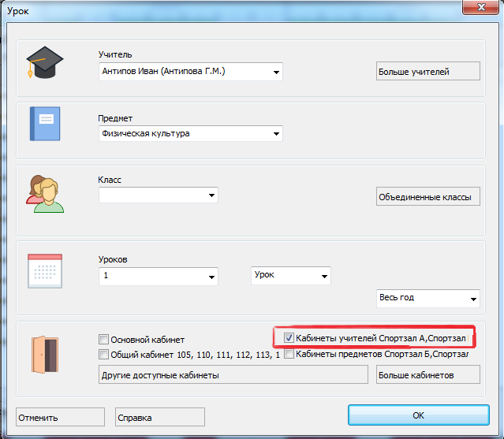This screenshot has width=504, height=439.
Task: Close the Урок dialog window
Action: tap(480, 6)
